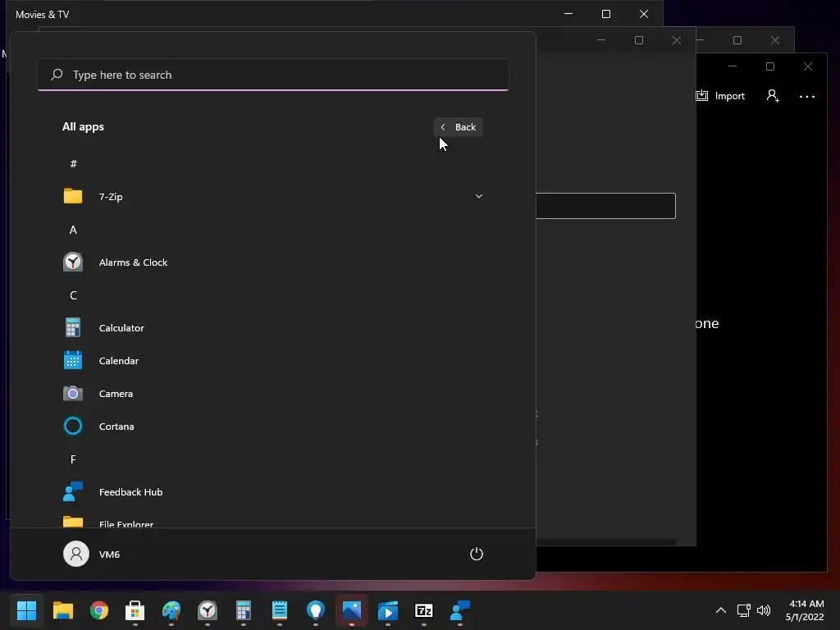Screen dimensions: 840x630
Task: Launch Alarms & Clock from All apps
Action: 273,262
